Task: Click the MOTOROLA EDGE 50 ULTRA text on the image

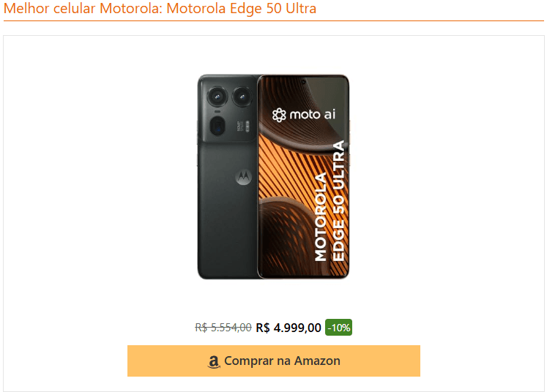Action: pos(330,201)
